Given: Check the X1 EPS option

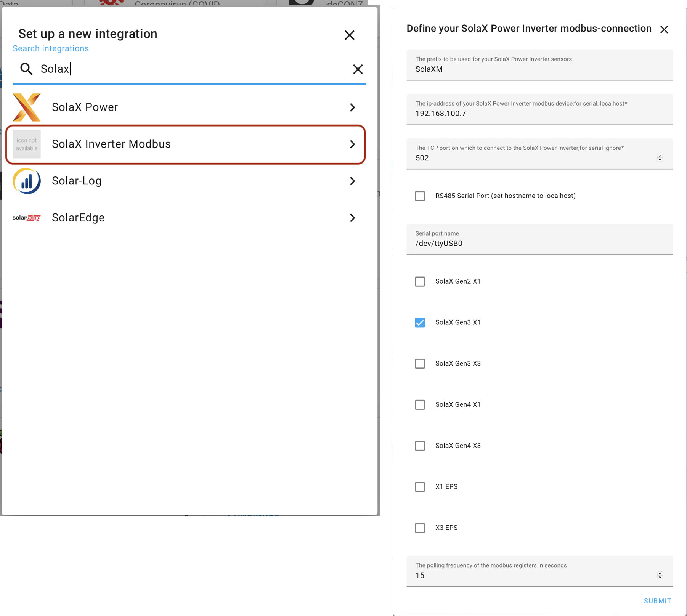Looking at the screenshot, I should pos(420,487).
